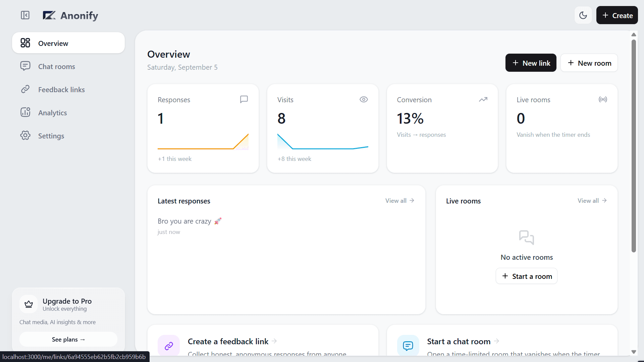The width and height of the screenshot is (644, 362).
Task: Click the Visits sparkline chart
Action: (x=323, y=141)
